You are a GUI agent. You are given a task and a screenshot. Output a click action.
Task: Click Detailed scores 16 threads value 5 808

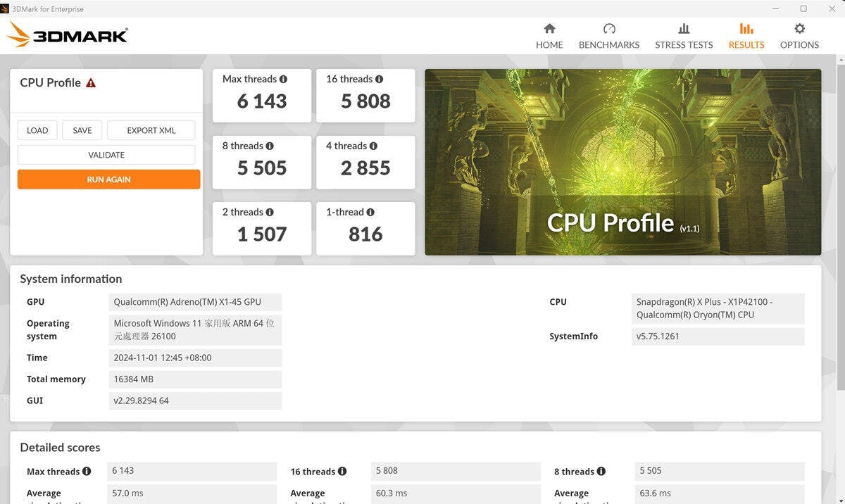tap(456, 471)
